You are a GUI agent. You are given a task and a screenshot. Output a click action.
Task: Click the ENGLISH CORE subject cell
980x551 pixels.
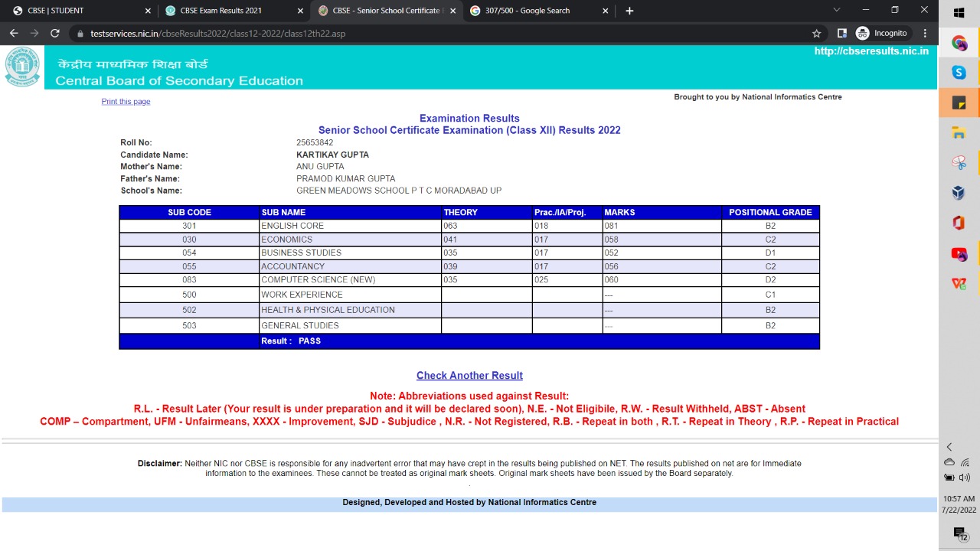click(351, 226)
